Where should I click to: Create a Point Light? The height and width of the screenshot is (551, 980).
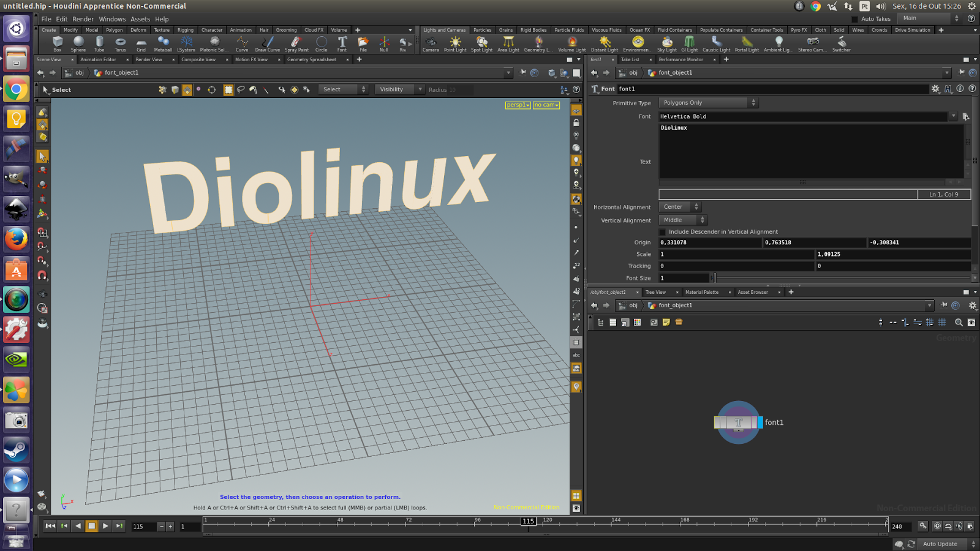click(x=455, y=43)
